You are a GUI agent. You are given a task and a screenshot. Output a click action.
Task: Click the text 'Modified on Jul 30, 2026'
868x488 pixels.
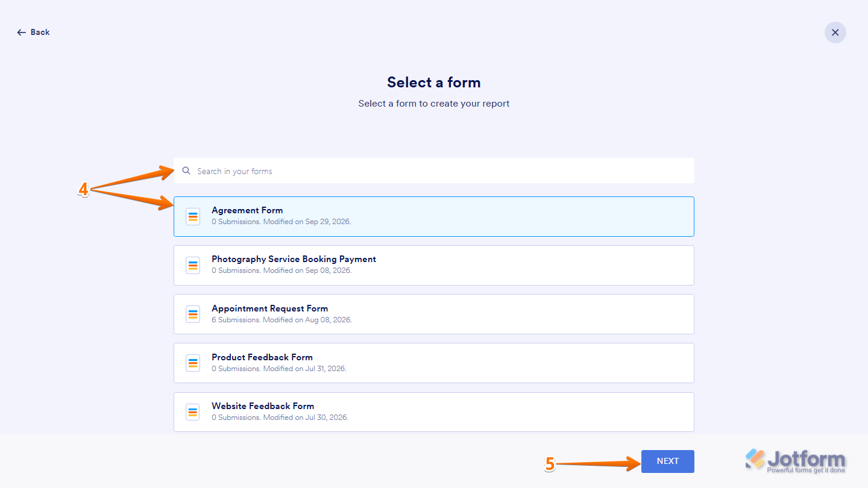click(305, 418)
